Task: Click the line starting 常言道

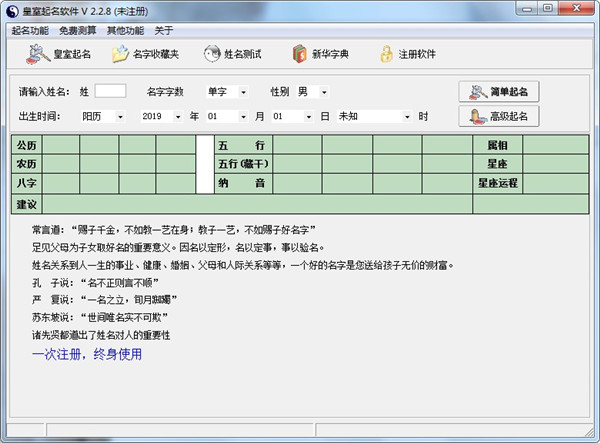Action: point(174,230)
